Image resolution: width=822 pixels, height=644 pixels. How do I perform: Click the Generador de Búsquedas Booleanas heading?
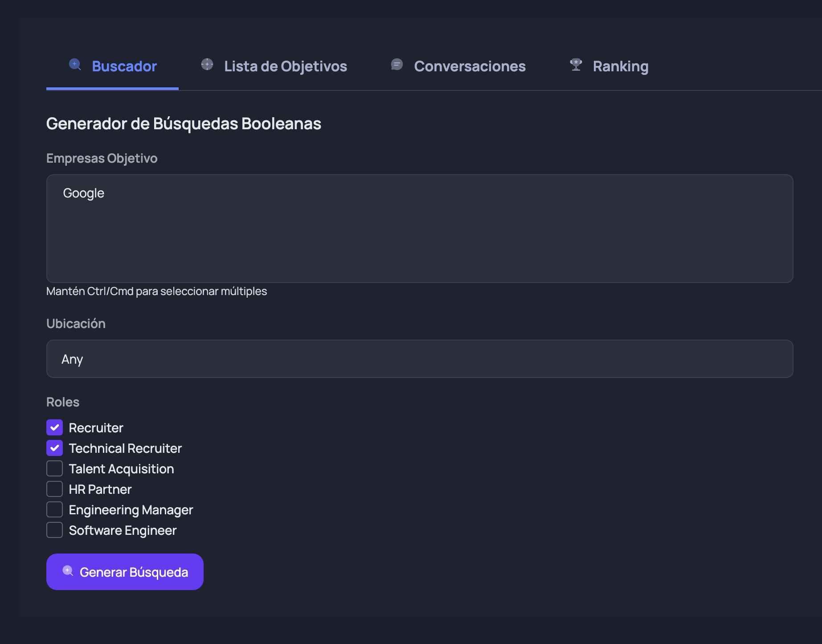point(184,123)
